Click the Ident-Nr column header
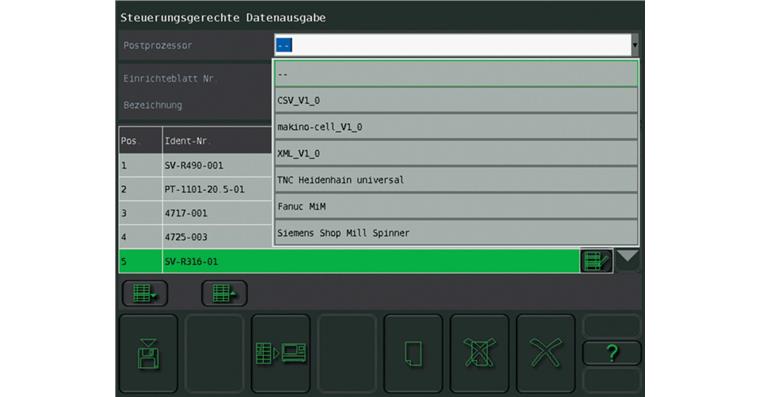This screenshot has height=397, width=760. tap(217, 141)
